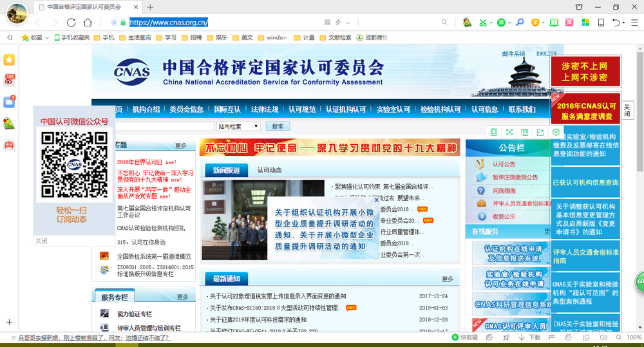Open the gear settings icon in floating toolbar
This screenshot has width=644, height=347.
click(x=556, y=132)
